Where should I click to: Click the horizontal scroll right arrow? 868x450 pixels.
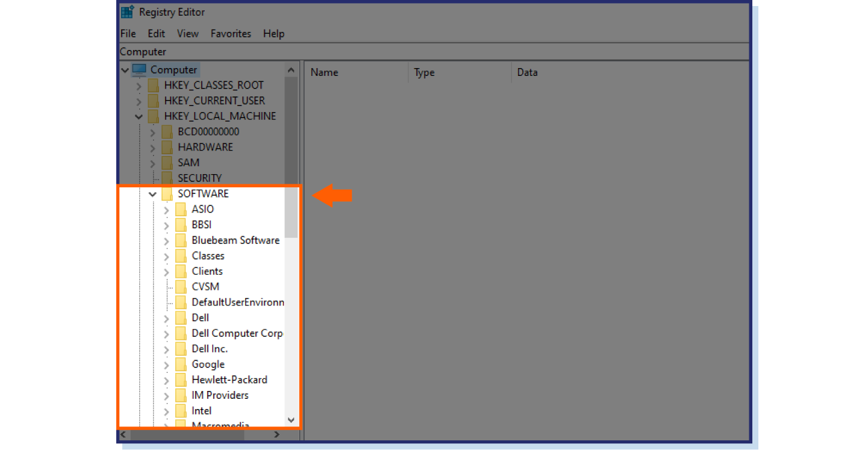click(276, 434)
